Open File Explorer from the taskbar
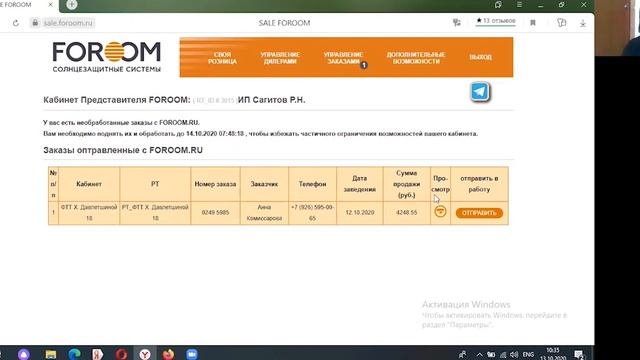The width and height of the screenshot is (640, 360). point(51,354)
